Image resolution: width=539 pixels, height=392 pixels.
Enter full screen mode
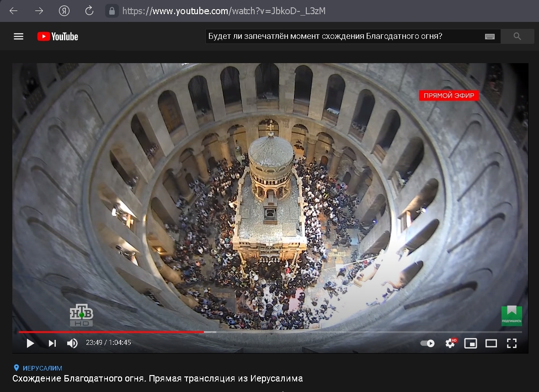tap(512, 343)
